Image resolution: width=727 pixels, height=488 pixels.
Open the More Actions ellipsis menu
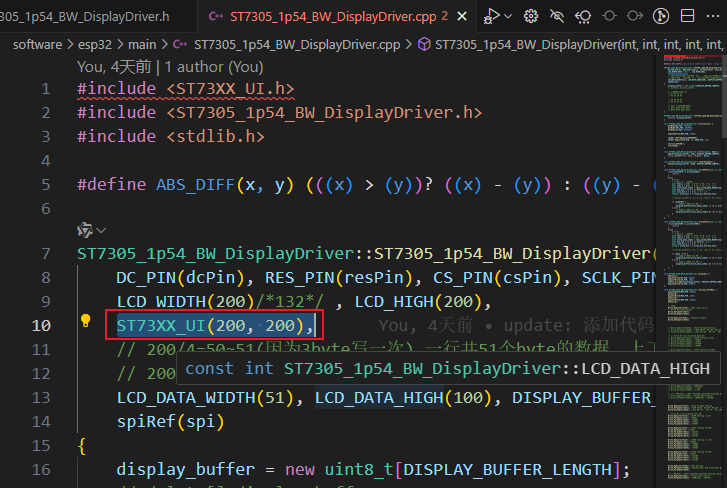pyautogui.click(x=711, y=16)
